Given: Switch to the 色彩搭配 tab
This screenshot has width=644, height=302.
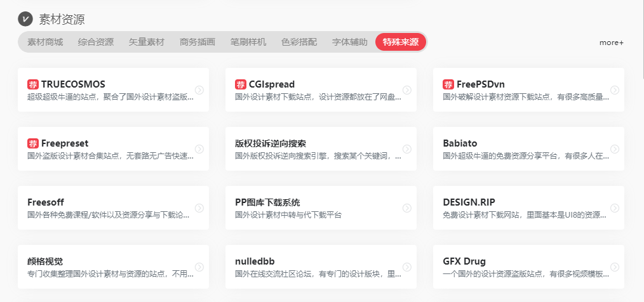Looking at the screenshot, I should 299,42.
